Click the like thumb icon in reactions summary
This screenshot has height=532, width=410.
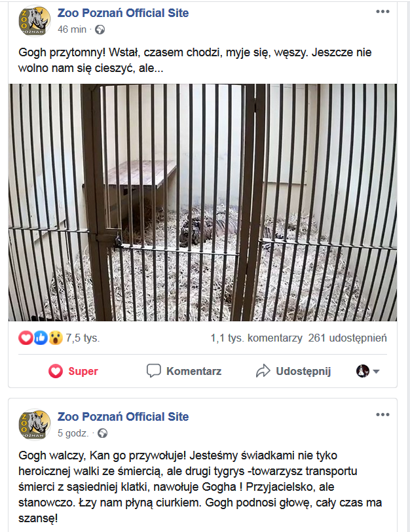41,338
